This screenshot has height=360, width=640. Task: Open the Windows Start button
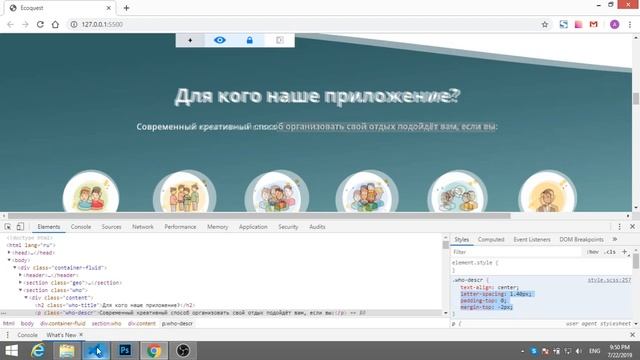[11, 351]
